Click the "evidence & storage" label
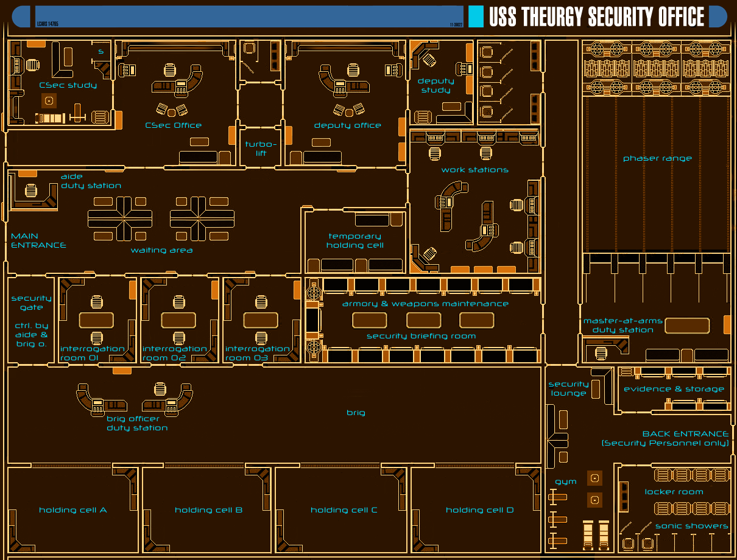 pos(674,389)
